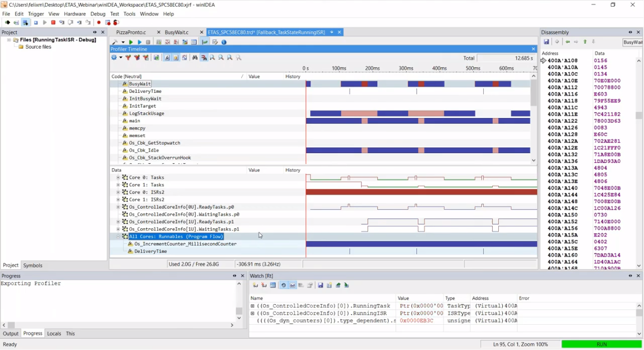Viewport: 644px width, 350px height.
Task: Click the red stop button in main toolbar
Action: click(x=54, y=23)
